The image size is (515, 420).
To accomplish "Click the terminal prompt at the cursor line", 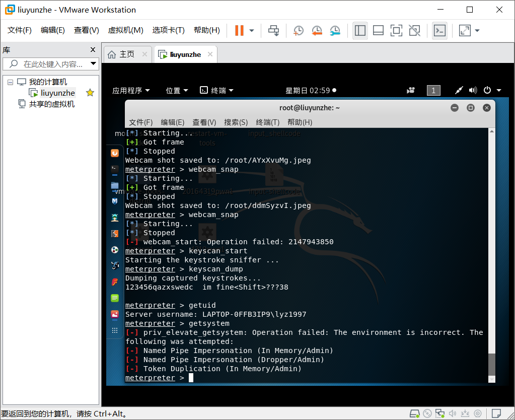I will click(159, 378).
